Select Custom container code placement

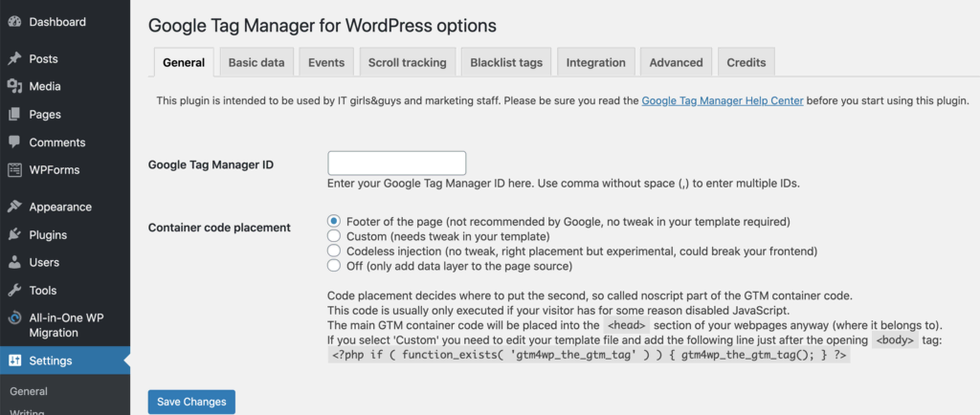click(334, 235)
